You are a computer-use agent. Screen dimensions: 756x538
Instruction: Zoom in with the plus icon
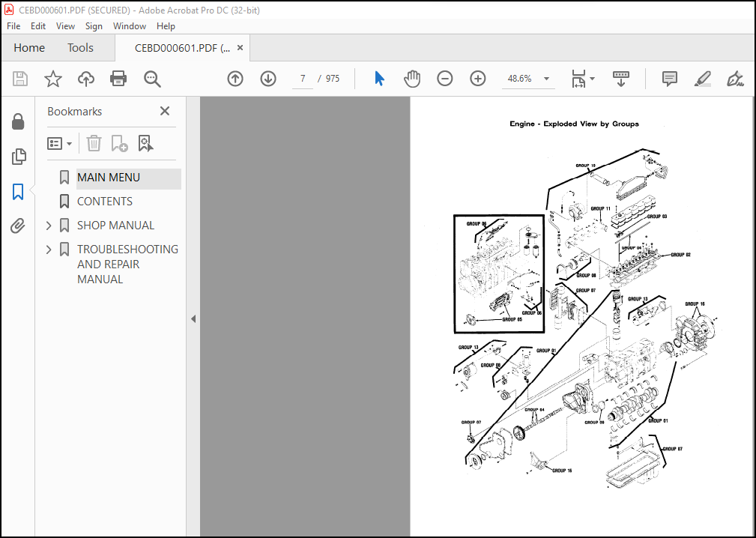[478, 79]
